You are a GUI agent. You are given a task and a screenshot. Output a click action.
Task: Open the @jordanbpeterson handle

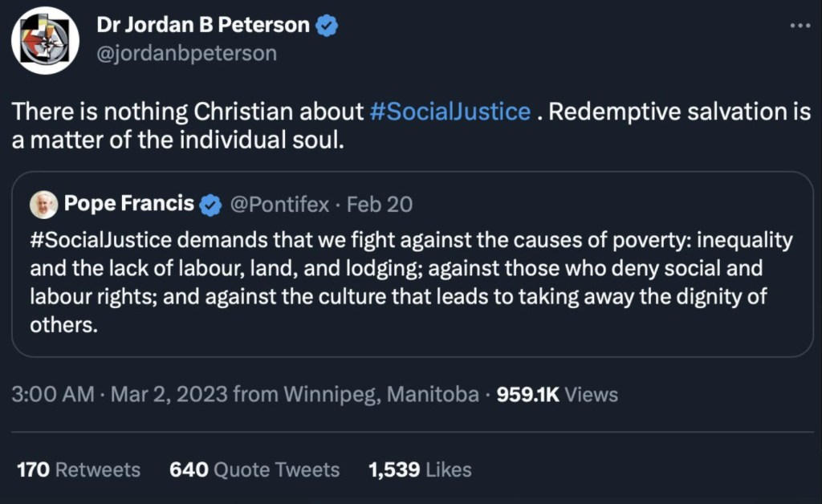186,53
